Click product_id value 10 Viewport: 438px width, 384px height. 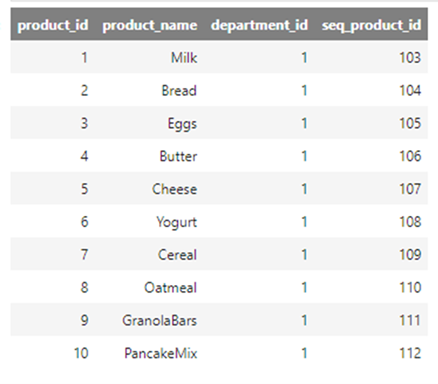[81, 353]
